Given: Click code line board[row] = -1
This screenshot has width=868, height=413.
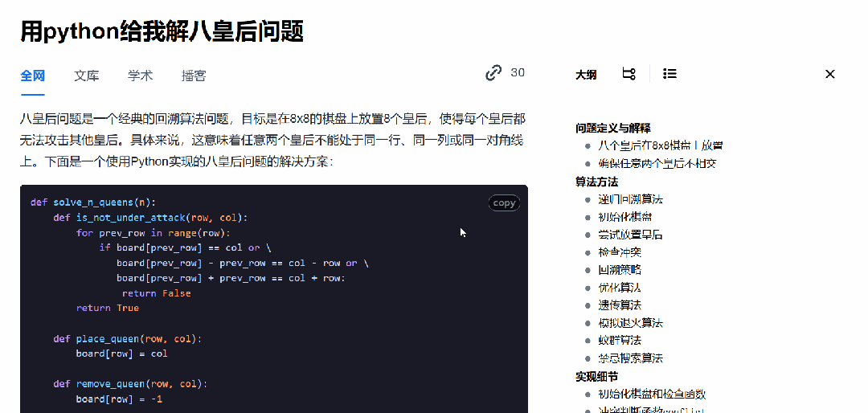Looking at the screenshot, I should click(x=119, y=399).
